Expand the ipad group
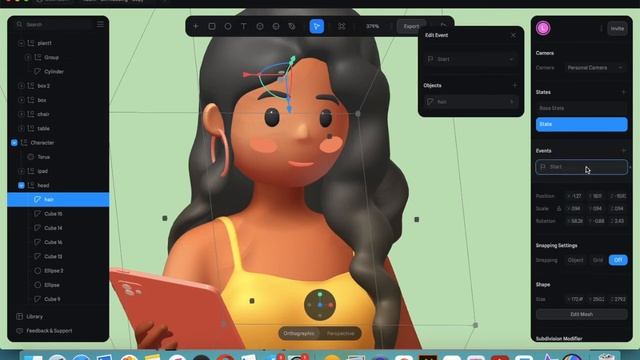Image resolution: width=640 pixels, height=360 pixels. 21,171
